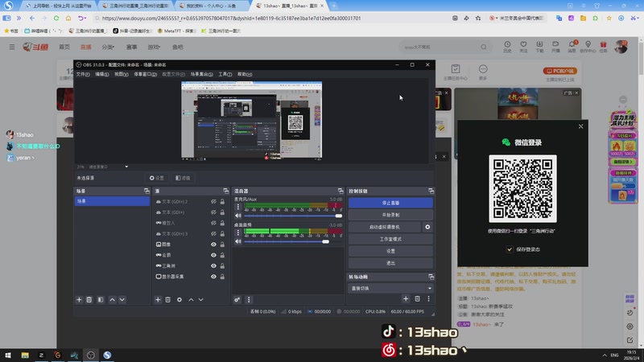Open virtual camera settings gear icon
This screenshot has width=644, height=362.
pyautogui.click(x=427, y=227)
